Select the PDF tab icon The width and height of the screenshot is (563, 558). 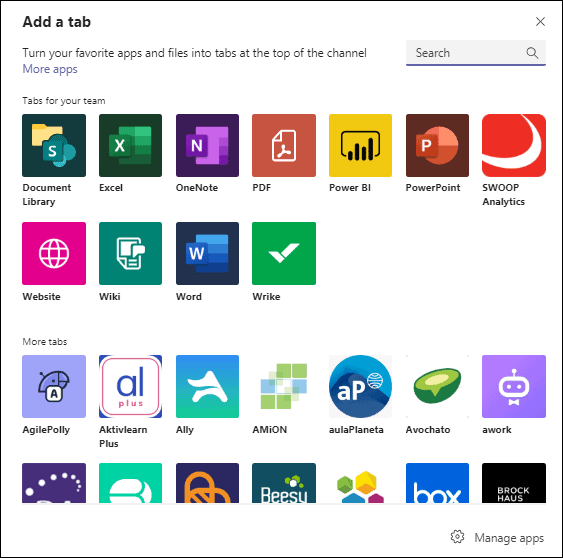284,145
